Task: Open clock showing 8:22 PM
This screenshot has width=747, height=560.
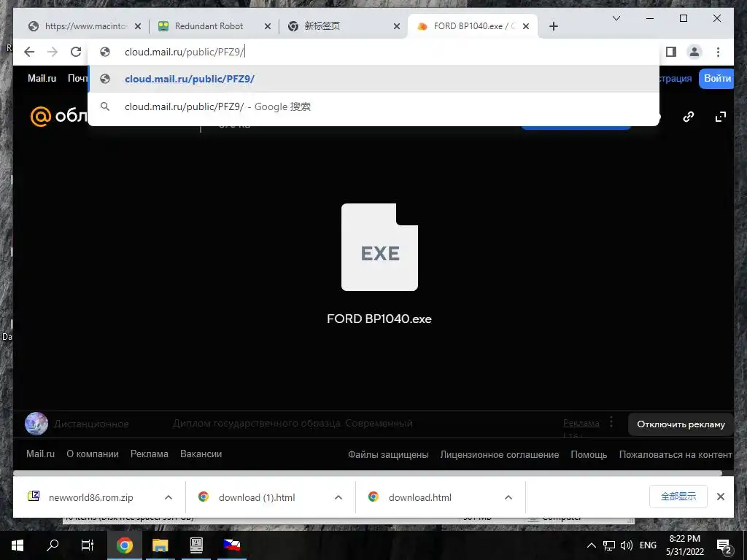Action: (x=684, y=545)
